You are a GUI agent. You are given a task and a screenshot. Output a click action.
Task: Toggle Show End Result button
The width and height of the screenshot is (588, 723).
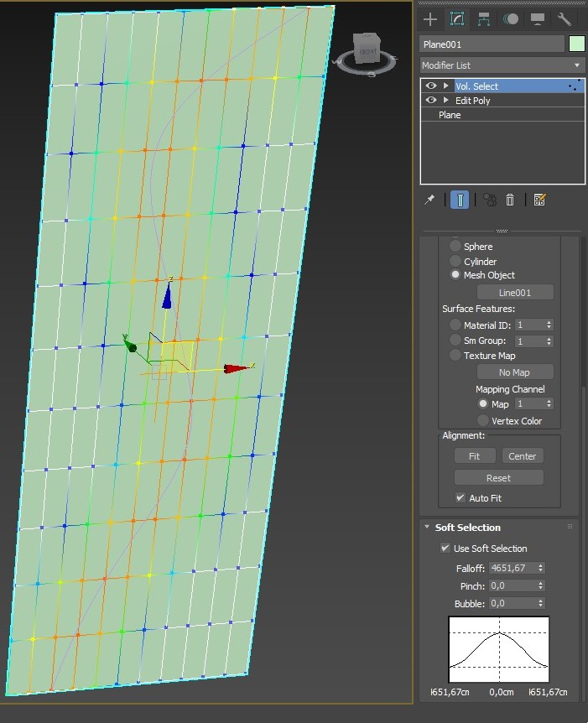460,200
